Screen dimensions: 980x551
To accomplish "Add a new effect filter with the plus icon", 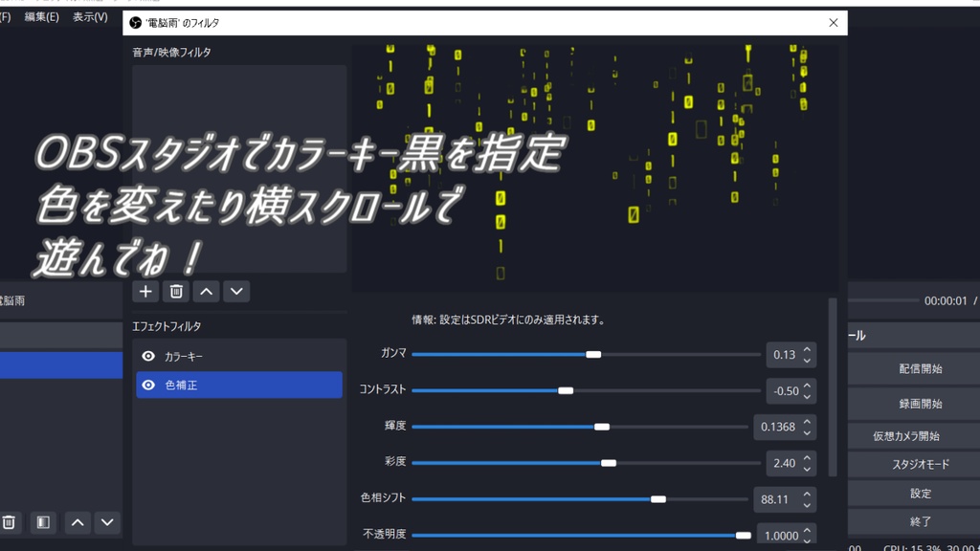I will tap(145, 291).
